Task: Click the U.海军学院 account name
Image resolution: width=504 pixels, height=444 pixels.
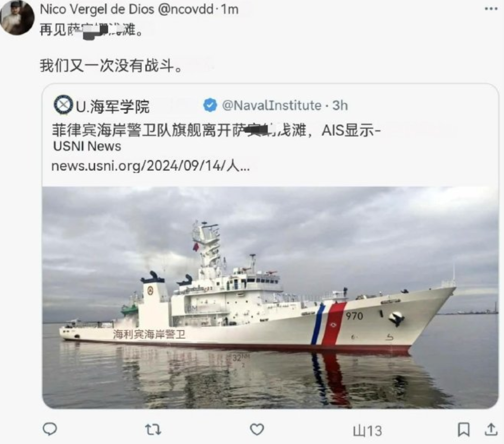Action: [x=113, y=106]
